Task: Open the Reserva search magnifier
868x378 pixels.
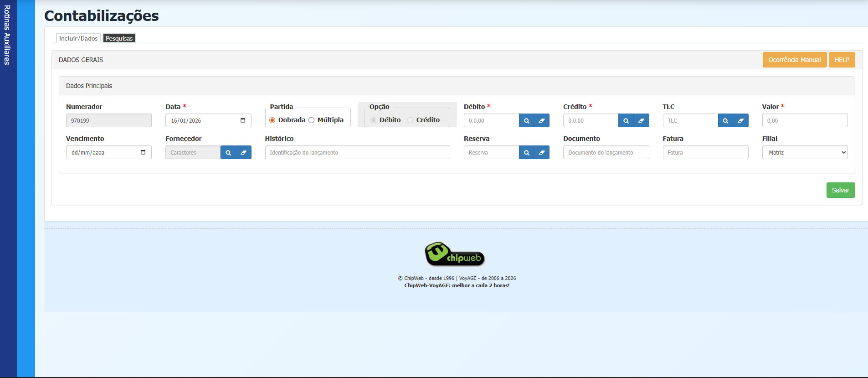Action: 526,153
